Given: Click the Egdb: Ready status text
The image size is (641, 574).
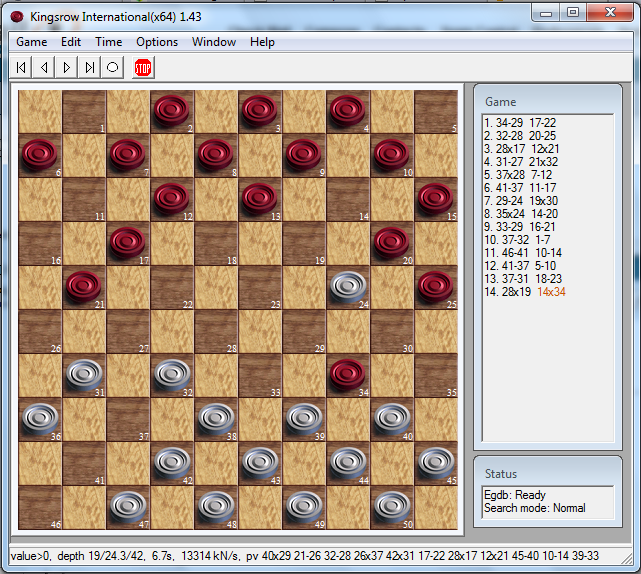Looking at the screenshot, I should [x=515, y=495].
